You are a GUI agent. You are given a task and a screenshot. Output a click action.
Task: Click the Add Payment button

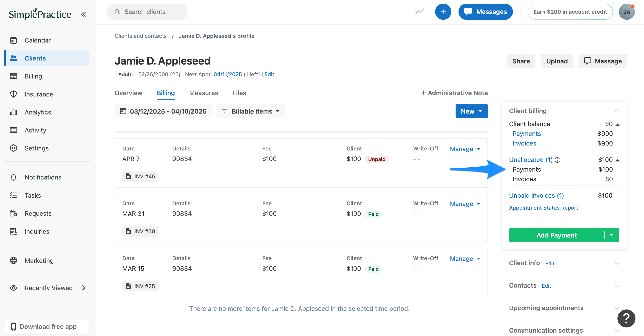point(556,235)
